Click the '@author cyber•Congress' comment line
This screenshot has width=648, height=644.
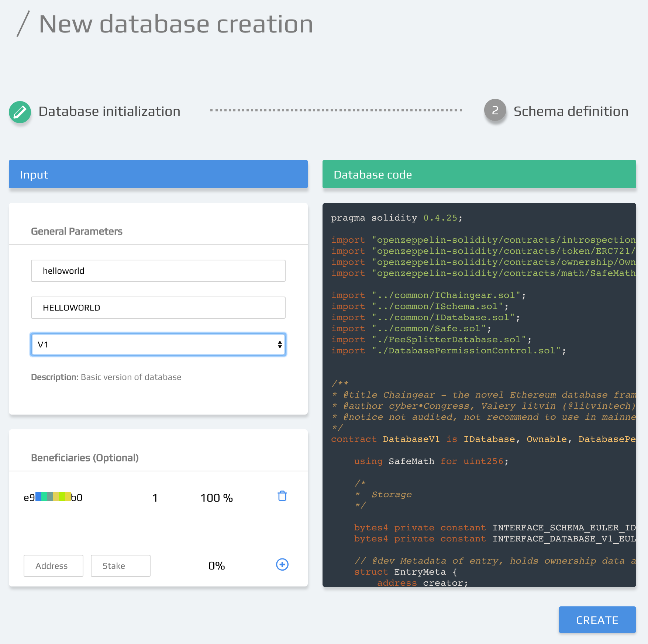483,406
